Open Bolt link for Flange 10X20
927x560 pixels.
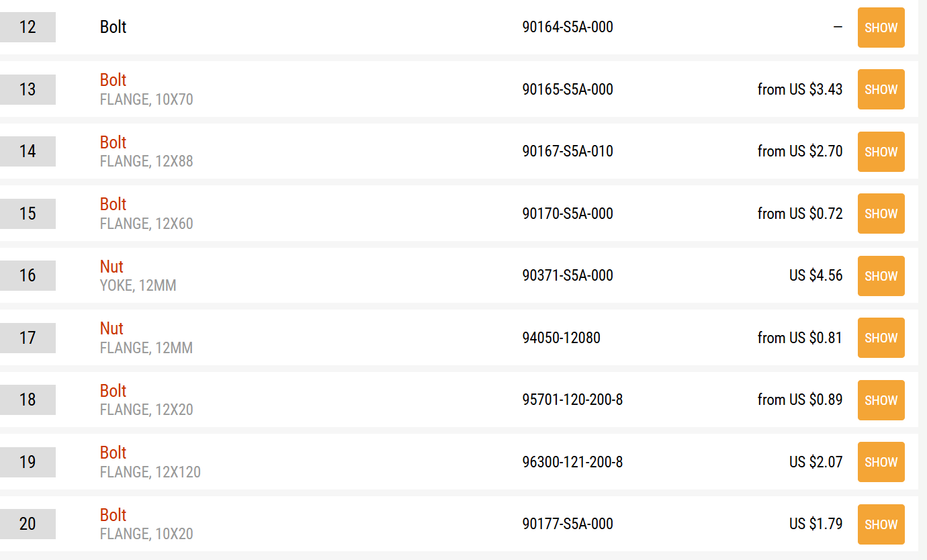tap(113, 515)
